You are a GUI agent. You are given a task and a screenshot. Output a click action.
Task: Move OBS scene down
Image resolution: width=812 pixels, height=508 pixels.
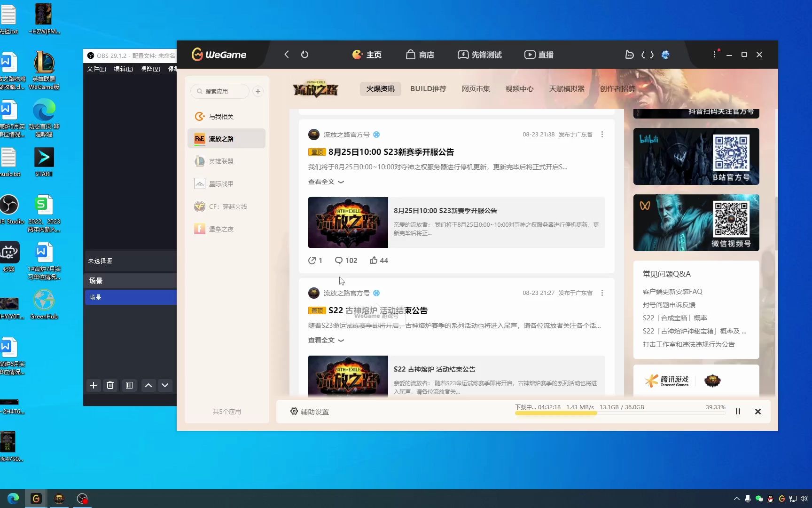(x=165, y=385)
